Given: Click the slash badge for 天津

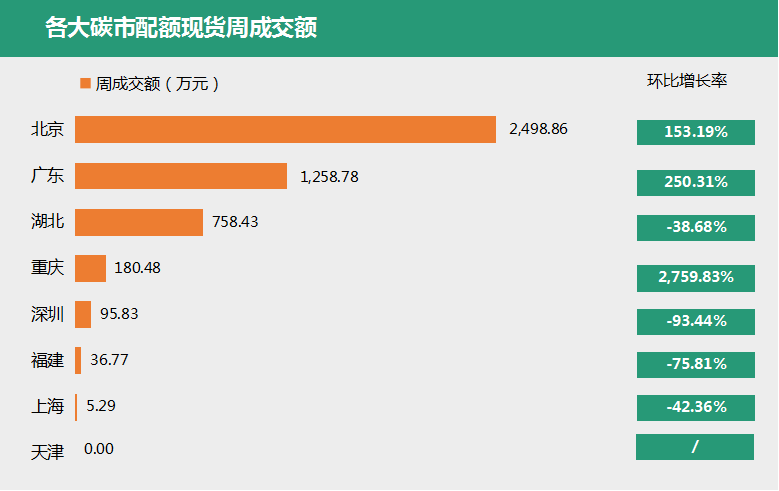Looking at the screenshot, I should [x=695, y=447].
